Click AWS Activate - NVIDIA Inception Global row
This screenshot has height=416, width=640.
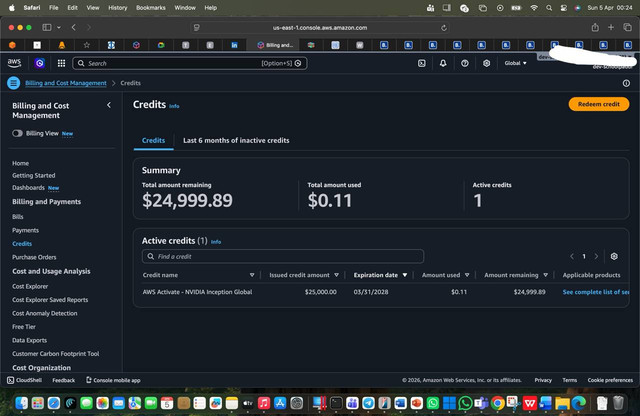click(381, 292)
